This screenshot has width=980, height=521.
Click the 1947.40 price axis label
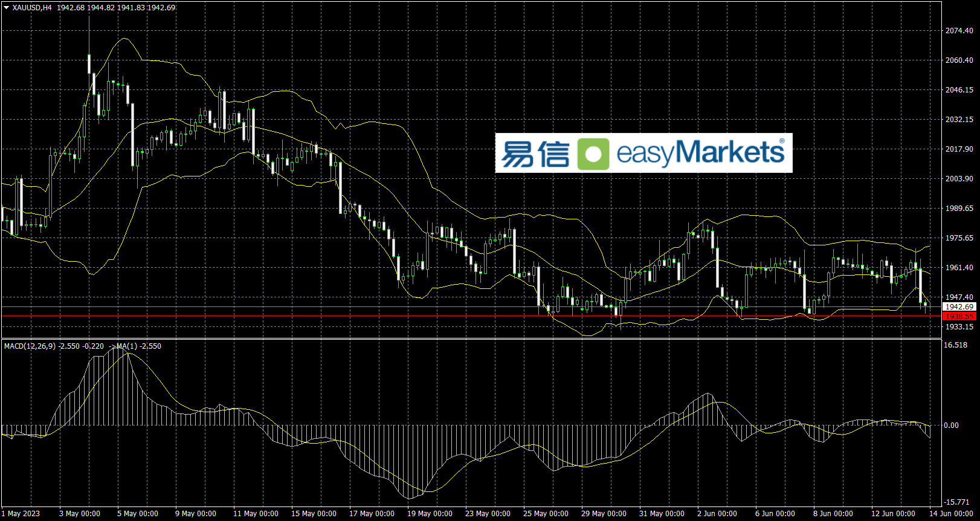pos(959,297)
